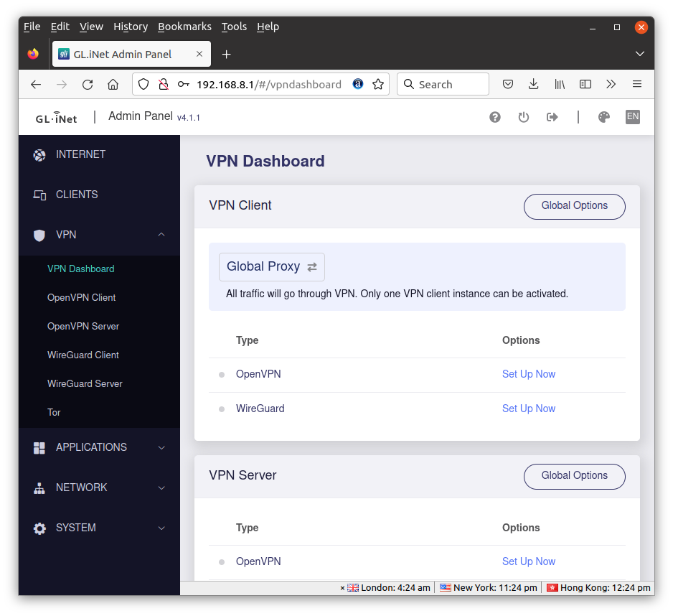Click the GL.iNet logo
The width and height of the screenshot is (673, 616).
(x=56, y=118)
